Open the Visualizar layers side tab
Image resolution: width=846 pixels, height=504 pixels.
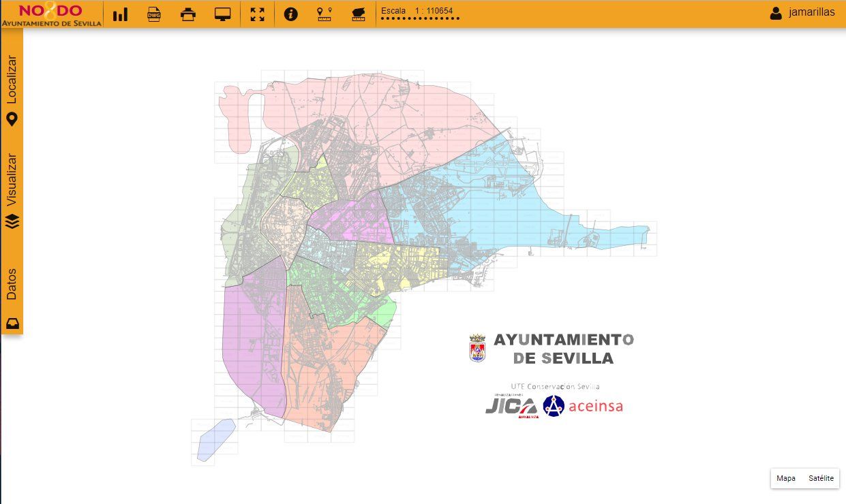pos(12,191)
